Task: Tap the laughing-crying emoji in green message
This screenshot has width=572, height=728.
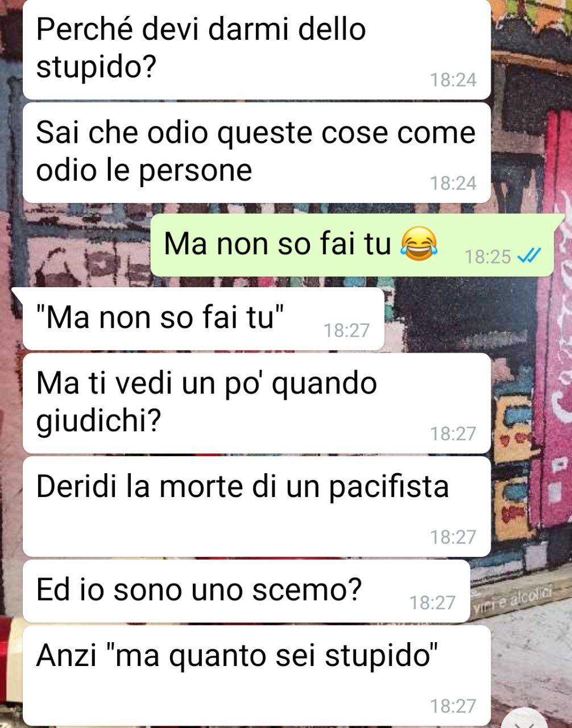Action: coord(419,243)
